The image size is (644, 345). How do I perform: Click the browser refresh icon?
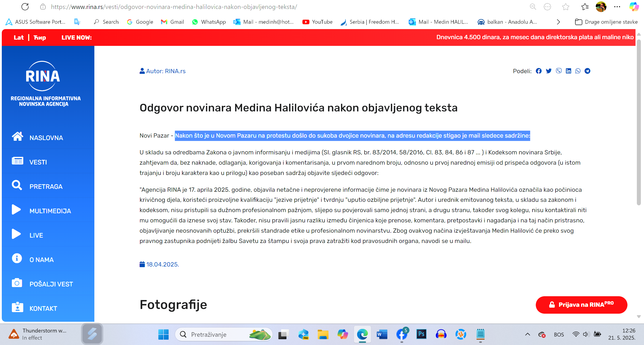click(25, 7)
